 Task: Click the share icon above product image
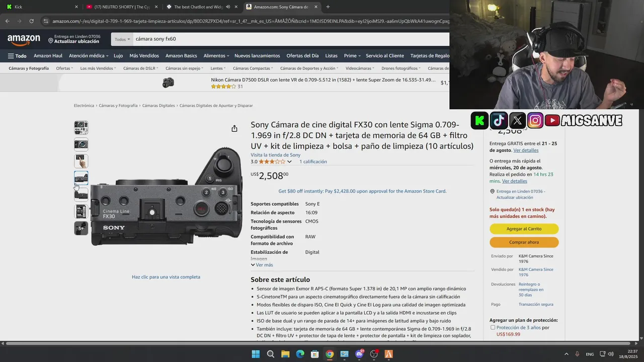pyautogui.click(x=234, y=129)
